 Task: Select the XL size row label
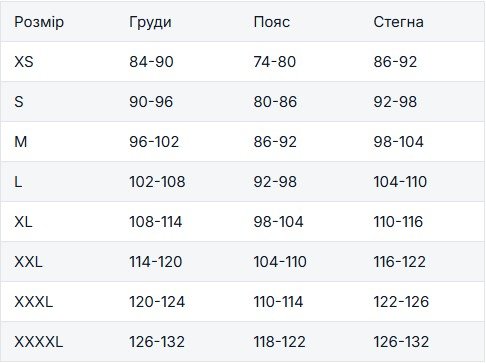click(x=23, y=222)
